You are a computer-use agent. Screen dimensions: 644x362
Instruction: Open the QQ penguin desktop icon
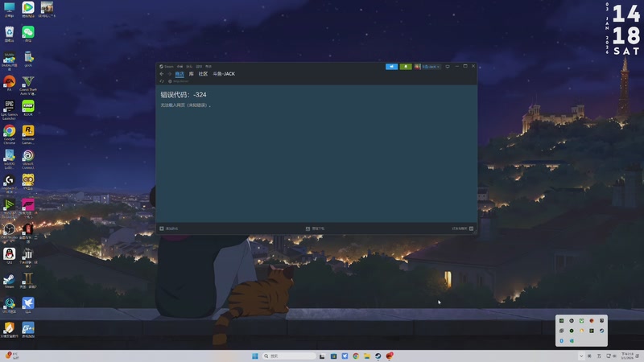[10, 255]
